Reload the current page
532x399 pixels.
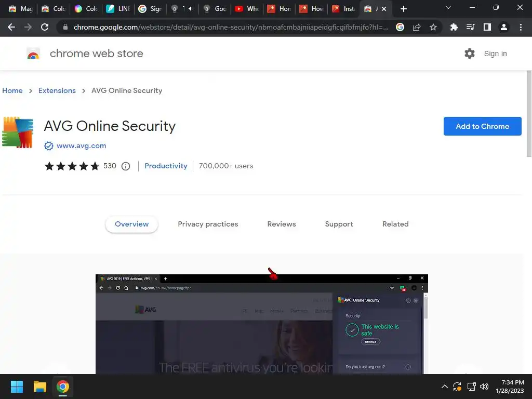(45, 27)
